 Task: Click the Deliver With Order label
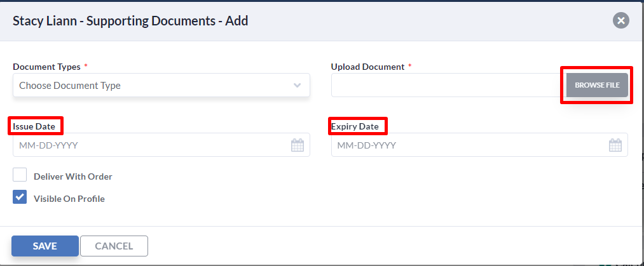point(73,176)
